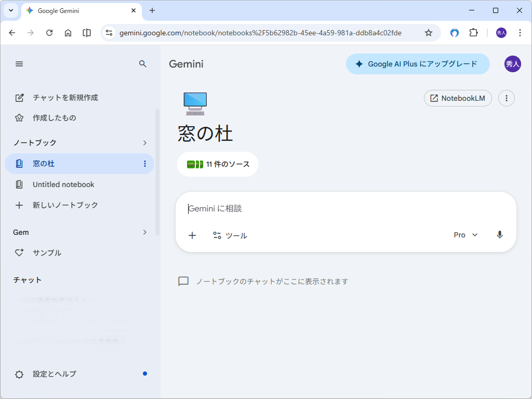The width and height of the screenshot is (532, 399).
Task: Click the search icon in the sidebar
Action: coord(143,64)
